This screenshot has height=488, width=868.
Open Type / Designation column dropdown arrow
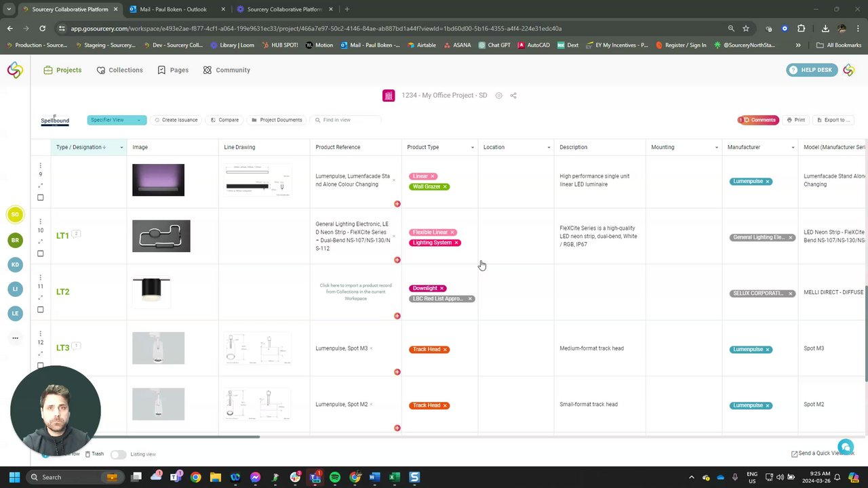(x=121, y=147)
